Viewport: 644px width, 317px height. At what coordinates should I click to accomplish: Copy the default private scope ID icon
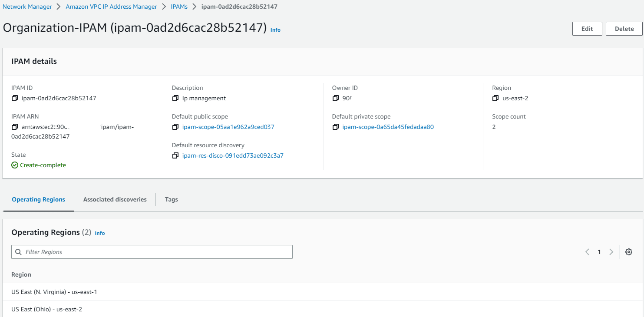(335, 127)
